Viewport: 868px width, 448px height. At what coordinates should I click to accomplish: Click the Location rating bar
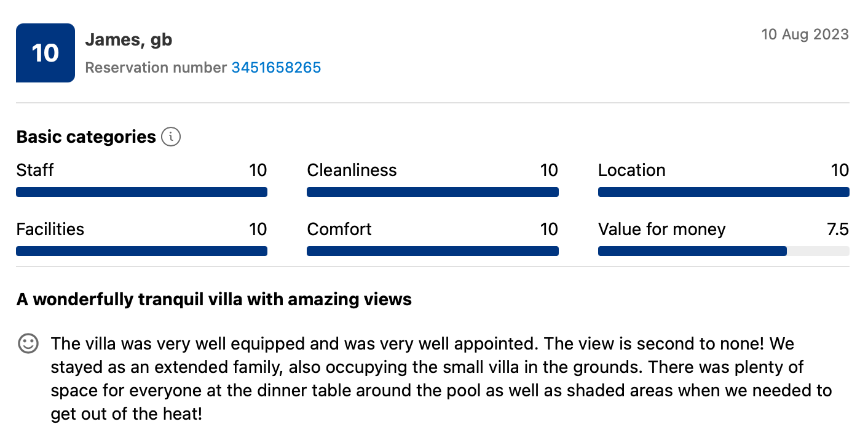tap(724, 192)
